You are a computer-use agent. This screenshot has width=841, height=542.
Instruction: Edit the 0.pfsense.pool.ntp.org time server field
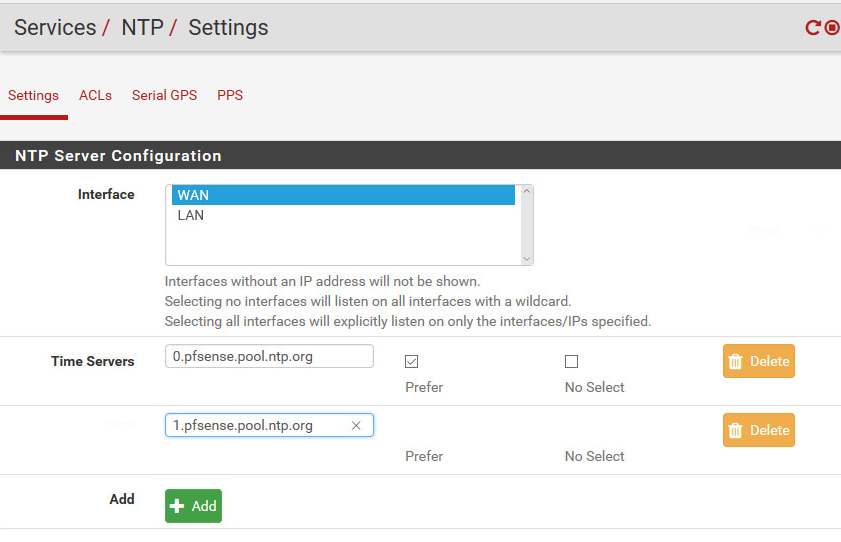(x=269, y=357)
